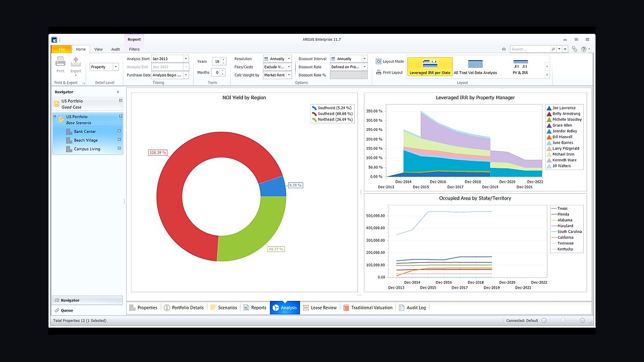Image resolution: width=644 pixels, height=362 pixels.
Task: Click the Months stepper control
Action: pyautogui.click(x=223, y=72)
